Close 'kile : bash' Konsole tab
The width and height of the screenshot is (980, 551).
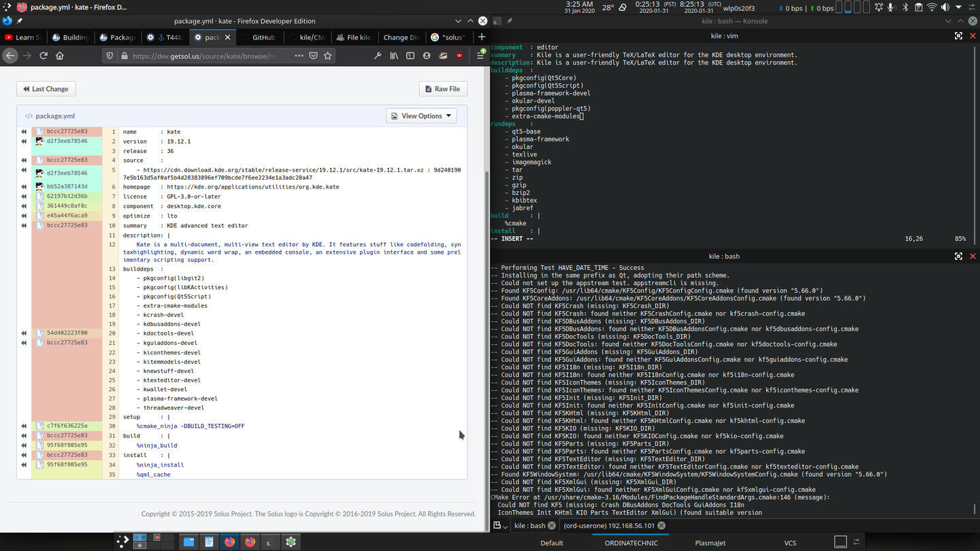tap(552, 525)
